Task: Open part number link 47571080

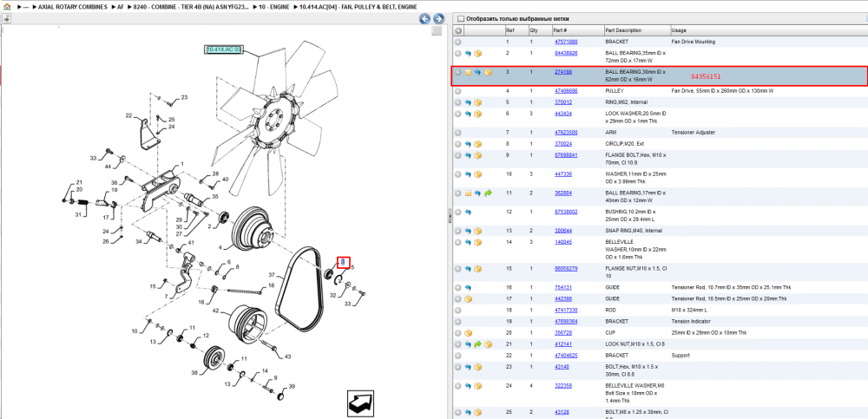Action: click(x=566, y=42)
